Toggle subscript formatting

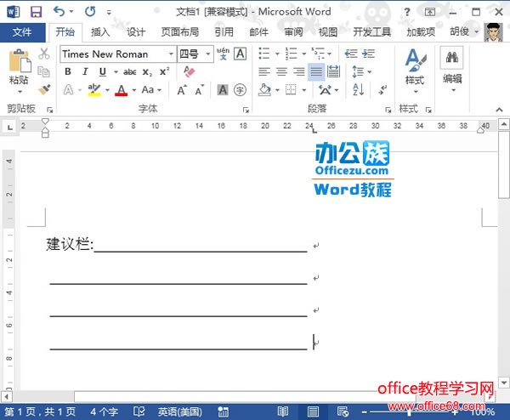pyautogui.click(x=147, y=72)
